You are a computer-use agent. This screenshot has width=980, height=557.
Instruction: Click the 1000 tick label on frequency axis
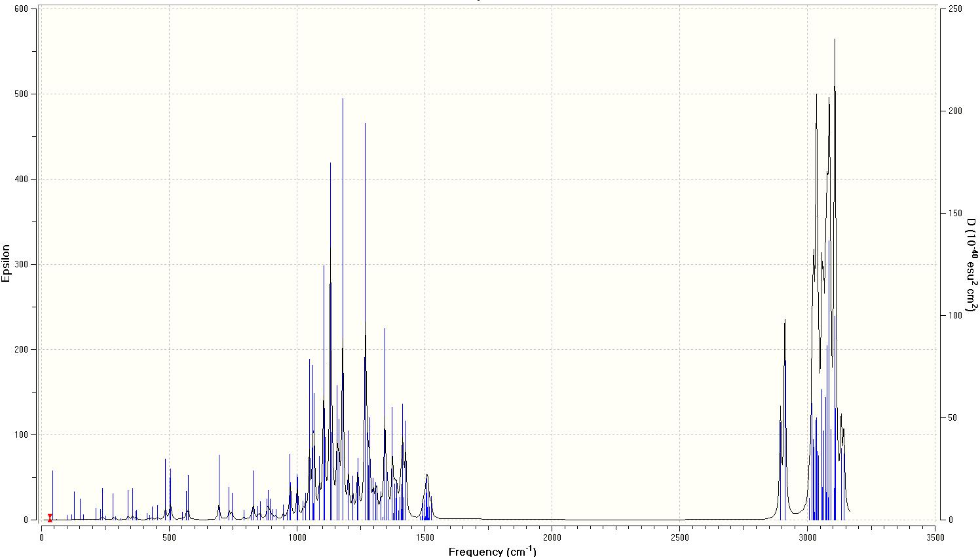tap(297, 538)
